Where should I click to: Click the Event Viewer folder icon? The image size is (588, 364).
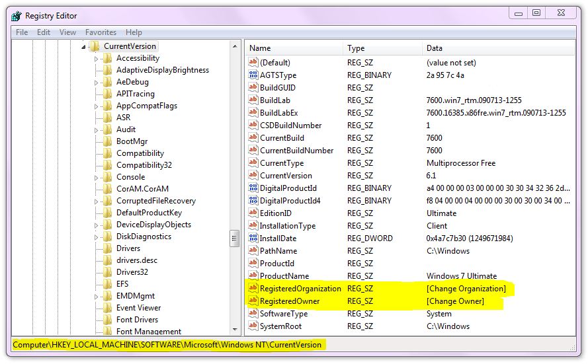click(x=108, y=308)
